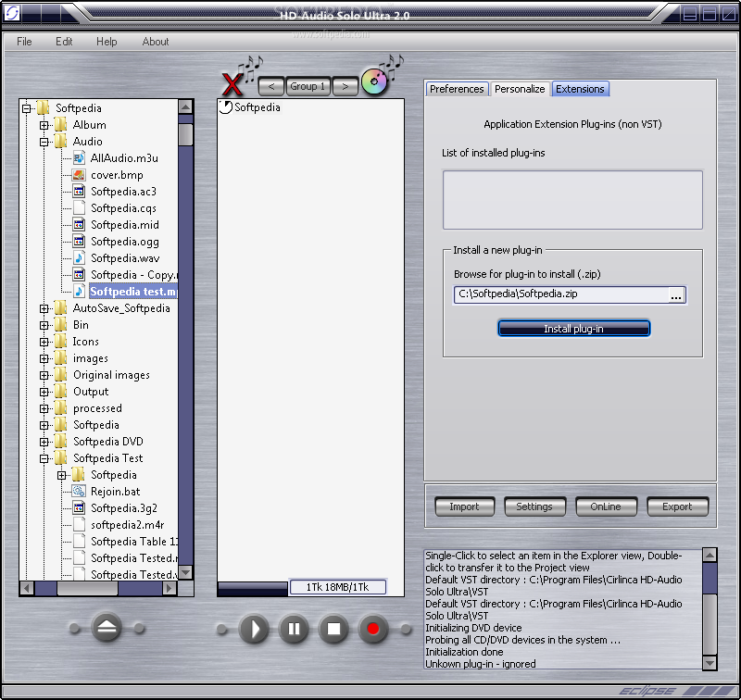Click the application logo icon in title bar
Viewport: 741px width, 700px height.
coord(11,13)
